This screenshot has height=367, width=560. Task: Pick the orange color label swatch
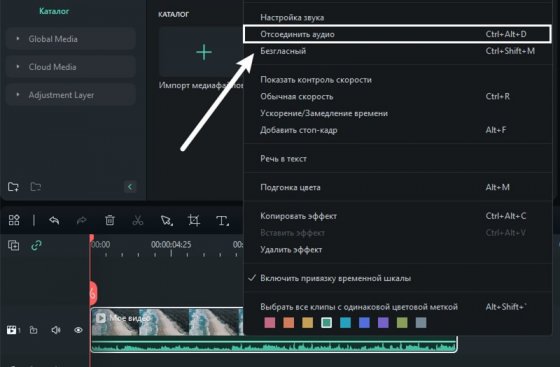pyautogui.click(x=289, y=323)
